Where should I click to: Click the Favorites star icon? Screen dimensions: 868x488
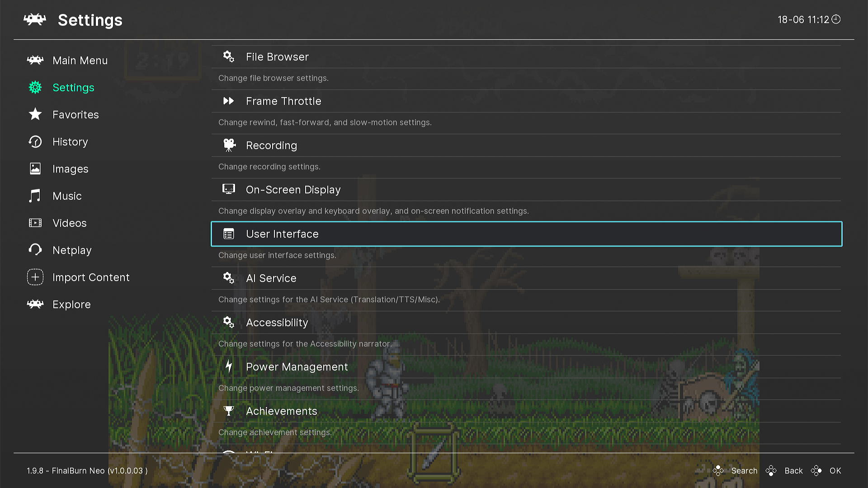(x=35, y=114)
